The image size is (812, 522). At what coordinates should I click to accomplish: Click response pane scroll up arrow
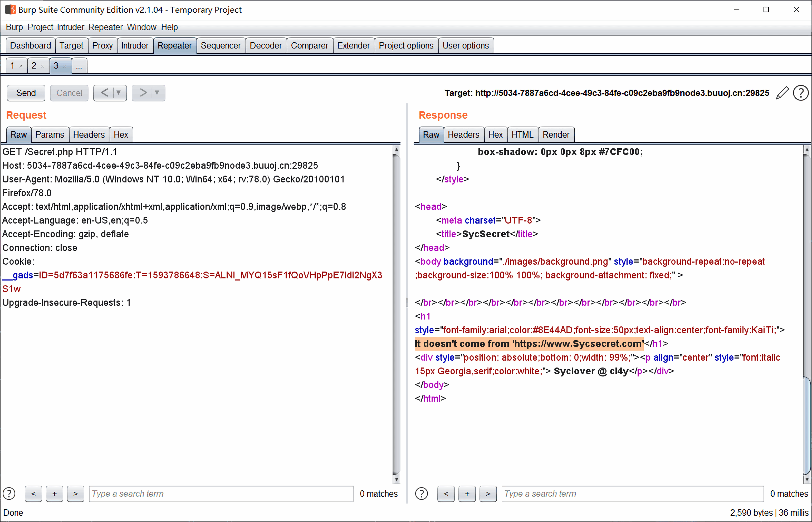pyautogui.click(x=807, y=149)
